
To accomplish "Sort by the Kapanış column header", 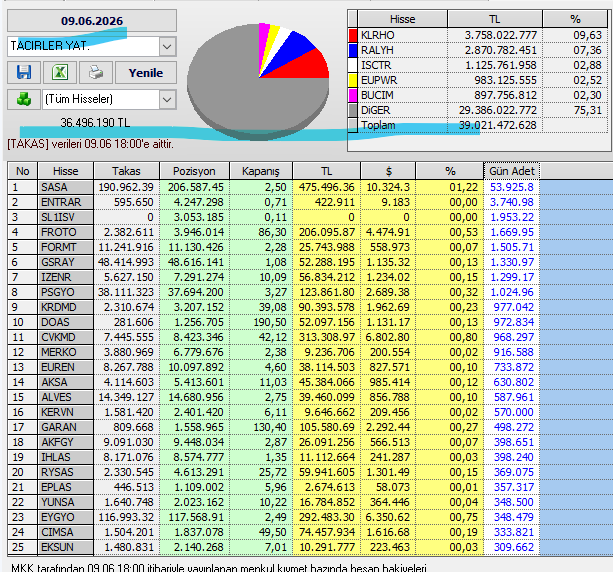I will [x=261, y=171].
